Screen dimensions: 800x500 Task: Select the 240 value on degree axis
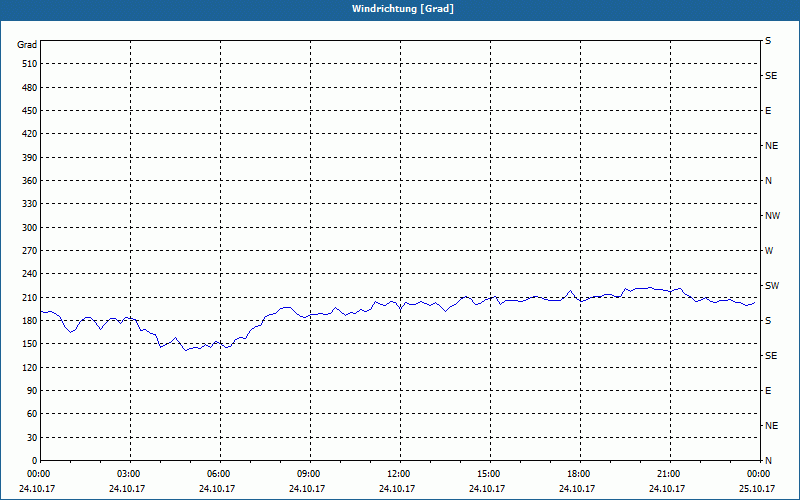click(x=30, y=274)
